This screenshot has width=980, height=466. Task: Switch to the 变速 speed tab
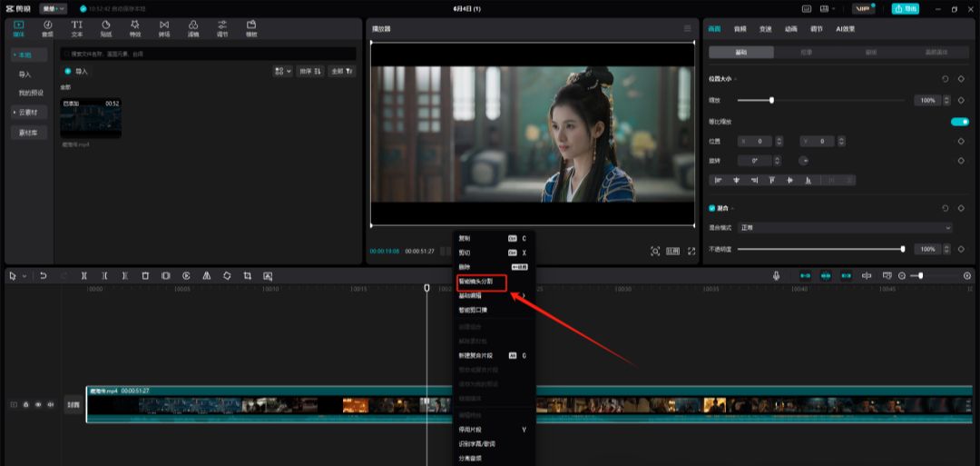(x=765, y=29)
